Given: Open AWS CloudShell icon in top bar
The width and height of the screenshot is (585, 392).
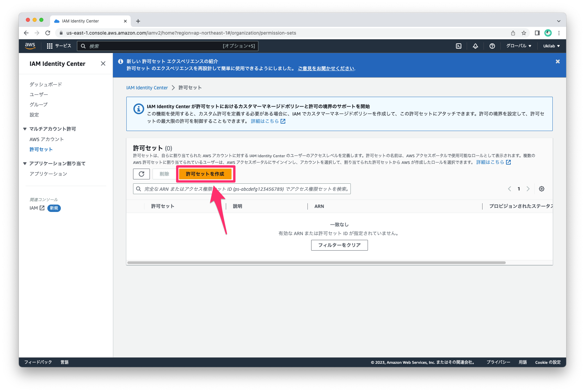Looking at the screenshot, I should pyautogui.click(x=459, y=46).
